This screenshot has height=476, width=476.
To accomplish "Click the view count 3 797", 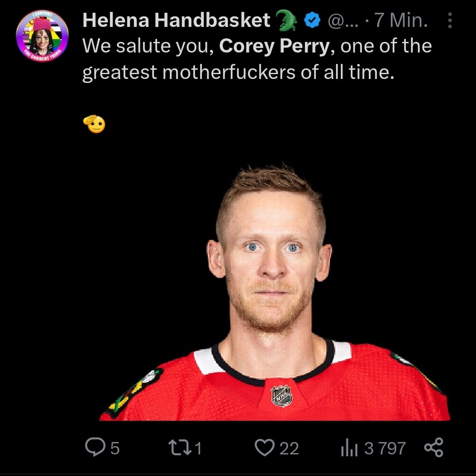I will click(385, 448).
